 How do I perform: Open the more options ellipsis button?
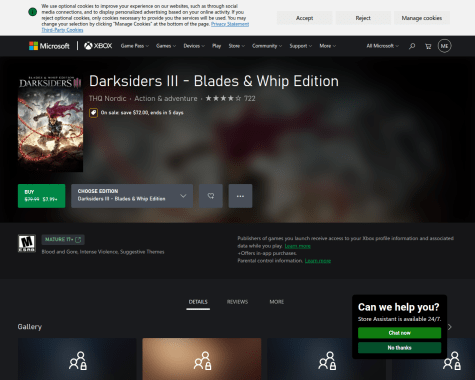(x=240, y=196)
